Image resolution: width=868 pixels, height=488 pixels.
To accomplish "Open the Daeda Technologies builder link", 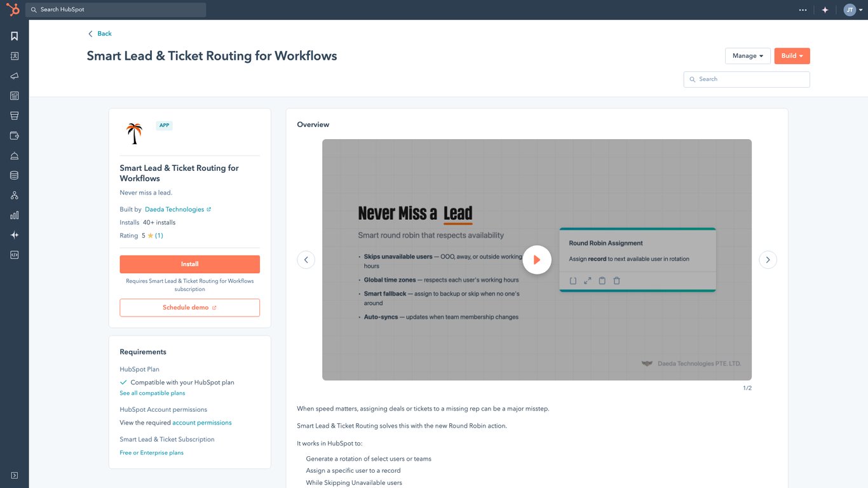I will 175,208.
